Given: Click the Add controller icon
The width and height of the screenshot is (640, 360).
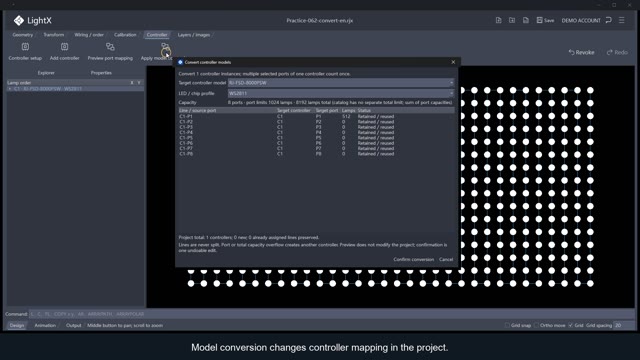Looking at the screenshot, I should tap(64, 47).
